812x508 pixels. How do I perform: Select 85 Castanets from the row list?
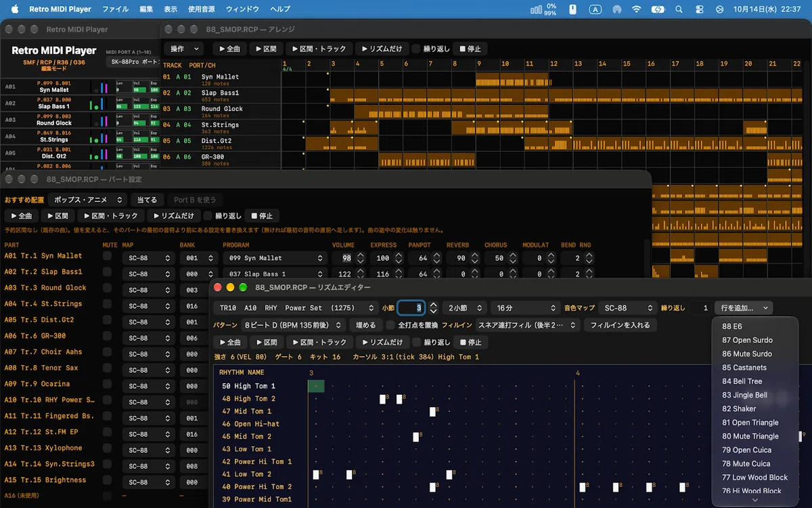click(x=744, y=368)
